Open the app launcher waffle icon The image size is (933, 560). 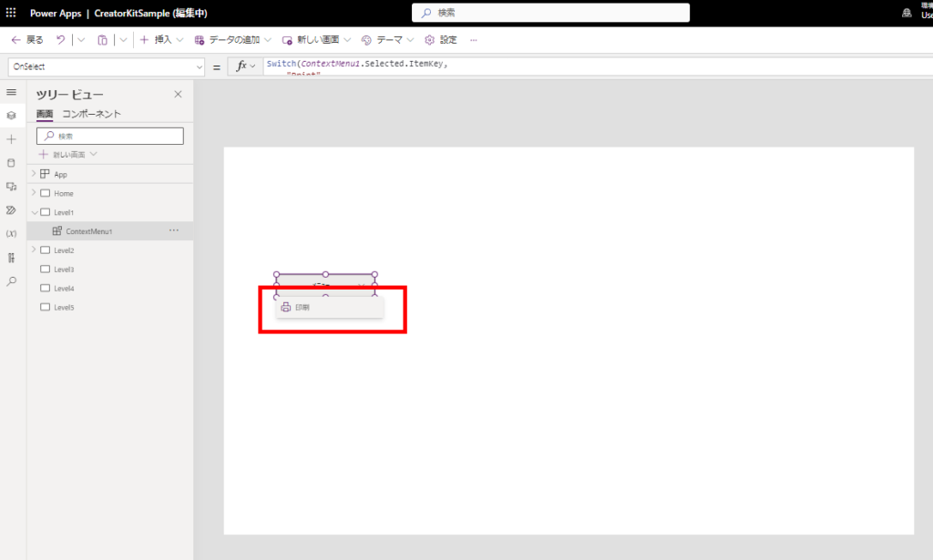pos(11,13)
